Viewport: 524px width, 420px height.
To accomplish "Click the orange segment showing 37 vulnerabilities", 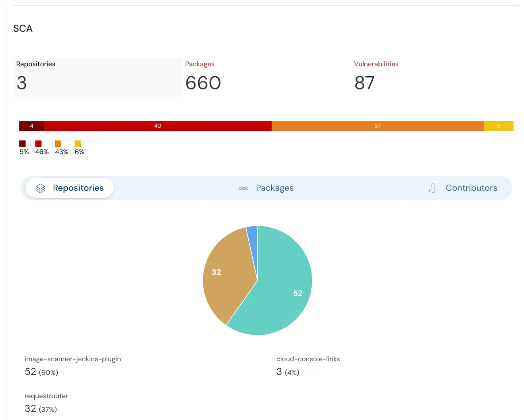I will [377, 126].
